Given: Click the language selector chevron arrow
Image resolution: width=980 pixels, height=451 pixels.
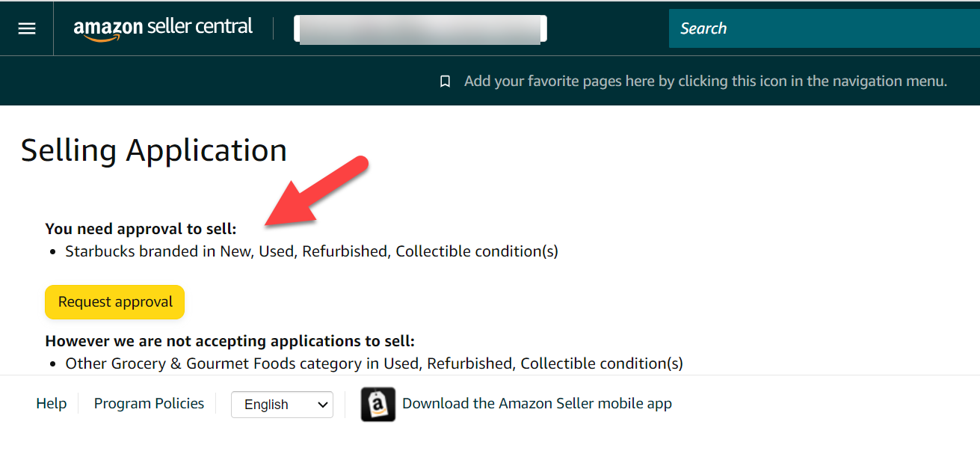Looking at the screenshot, I should tap(322, 405).
